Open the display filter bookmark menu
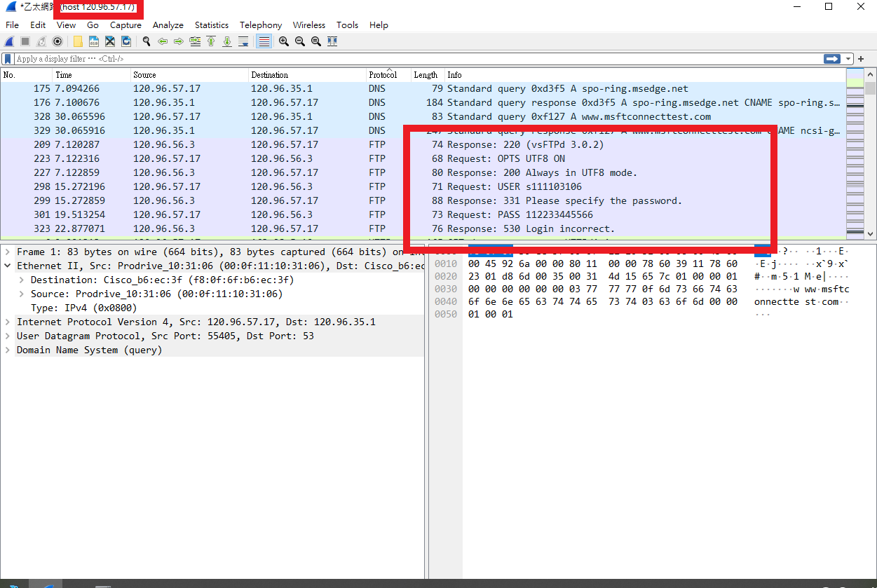Viewport: 877px width, 588px height. (8, 59)
